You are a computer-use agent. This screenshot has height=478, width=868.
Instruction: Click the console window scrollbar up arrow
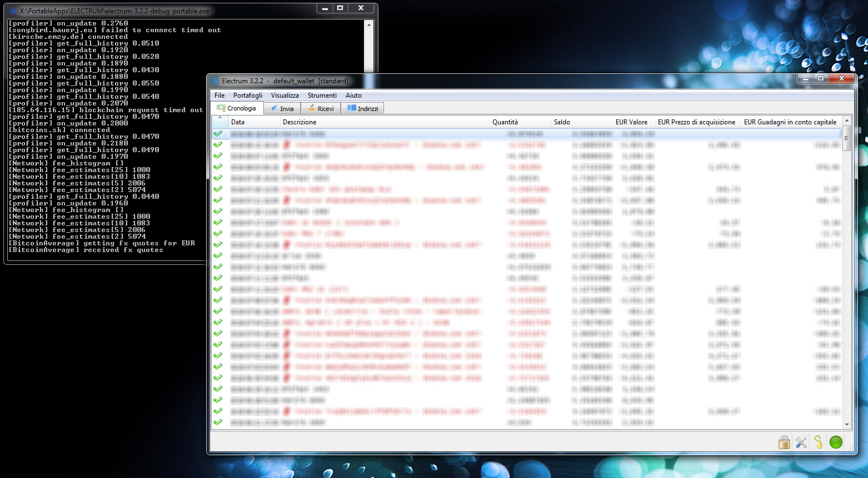[368, 25]
